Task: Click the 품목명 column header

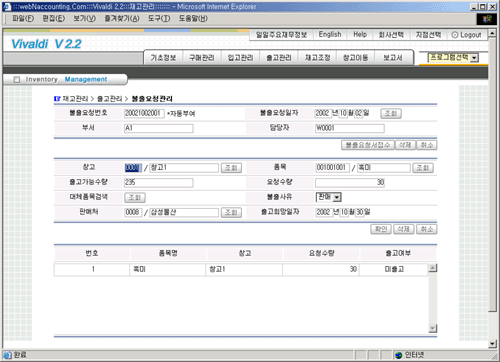Action: (168, 254)
